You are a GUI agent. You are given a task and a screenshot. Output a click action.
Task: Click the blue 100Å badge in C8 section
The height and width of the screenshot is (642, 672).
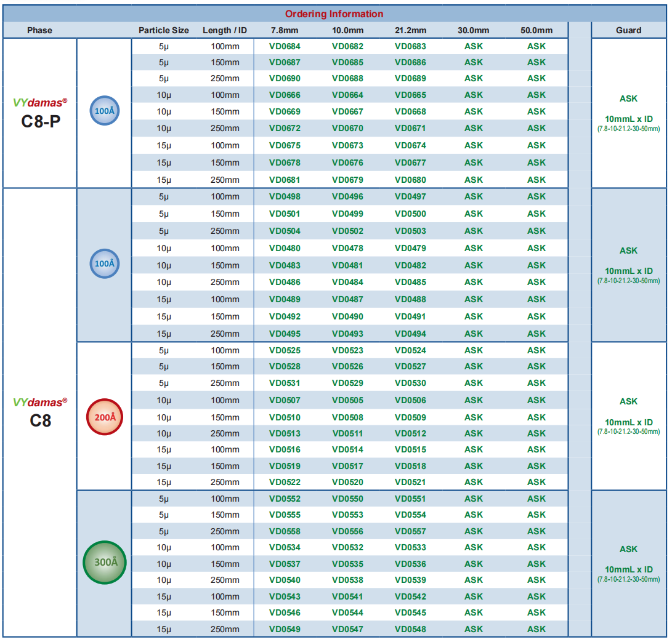coord(104,263)
